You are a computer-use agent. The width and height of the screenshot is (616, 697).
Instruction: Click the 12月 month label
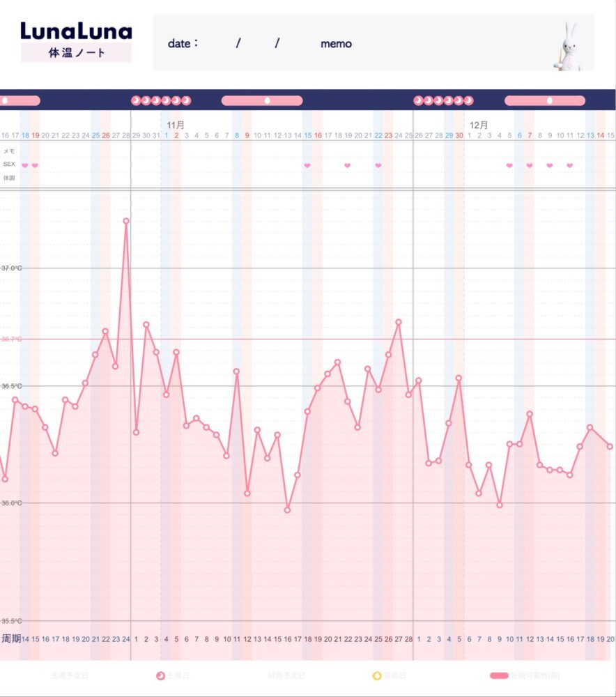click(x=479, y=125)
